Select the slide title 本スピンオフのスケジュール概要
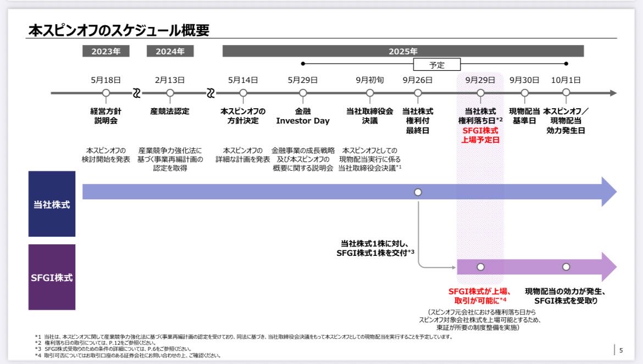The image size is (643, 364). click(119, 30)
